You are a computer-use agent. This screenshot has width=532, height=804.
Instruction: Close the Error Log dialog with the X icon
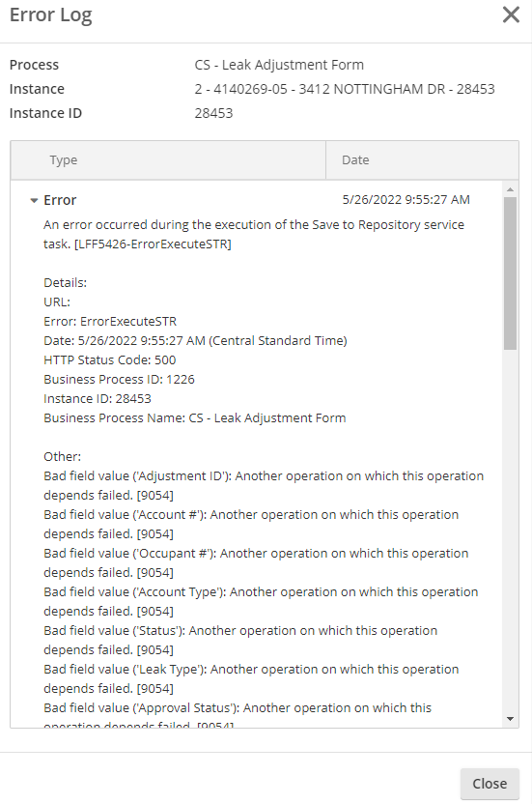point(511,14)
